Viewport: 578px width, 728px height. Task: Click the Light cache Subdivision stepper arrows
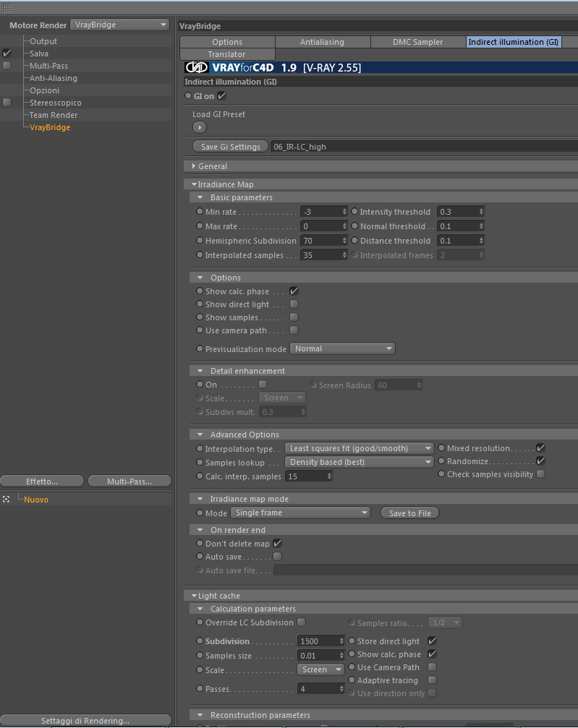(341, 641)
